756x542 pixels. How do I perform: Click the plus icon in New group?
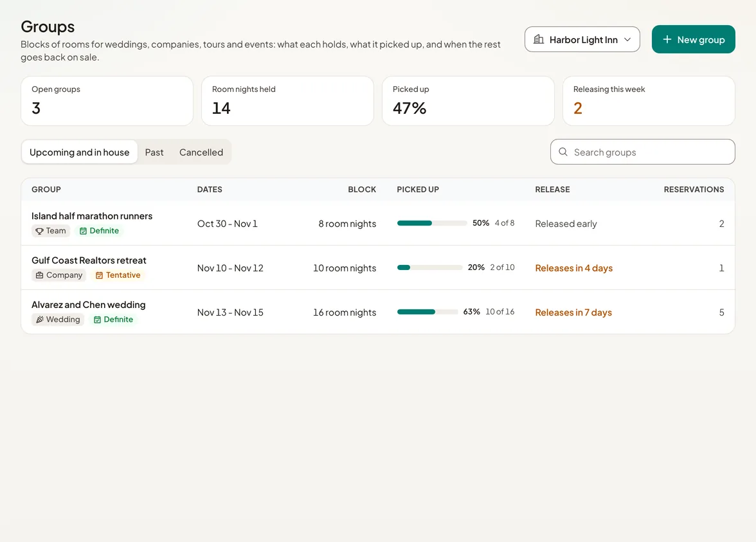(x=667, y=40)
